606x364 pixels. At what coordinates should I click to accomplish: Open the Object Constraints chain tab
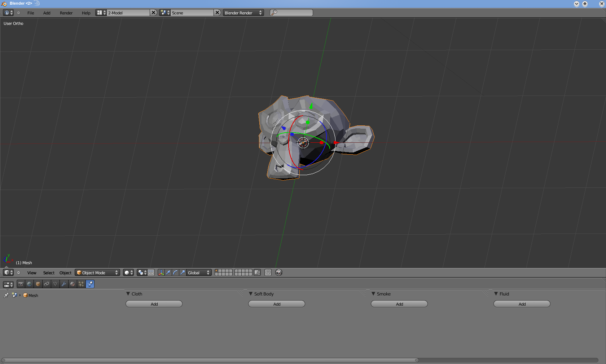47,284
